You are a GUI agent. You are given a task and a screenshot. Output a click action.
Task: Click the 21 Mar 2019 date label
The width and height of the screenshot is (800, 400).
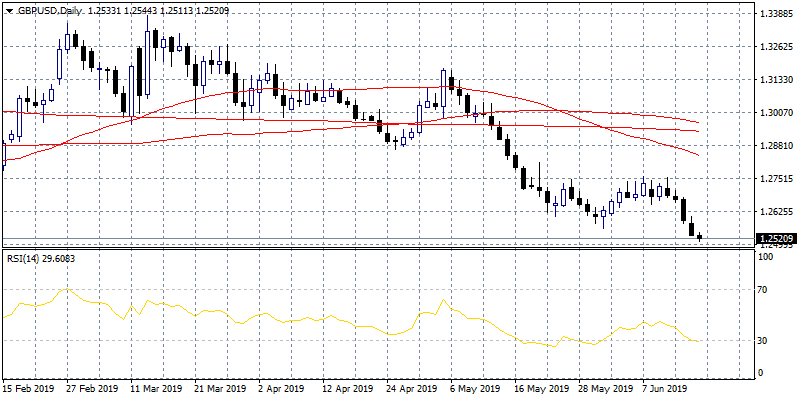click(x=219, y=387)
